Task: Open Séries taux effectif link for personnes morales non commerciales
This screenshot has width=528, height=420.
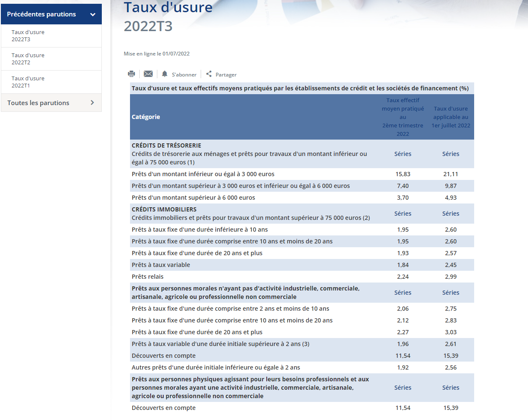Action: pyautogui.click(x=403, y=293)
